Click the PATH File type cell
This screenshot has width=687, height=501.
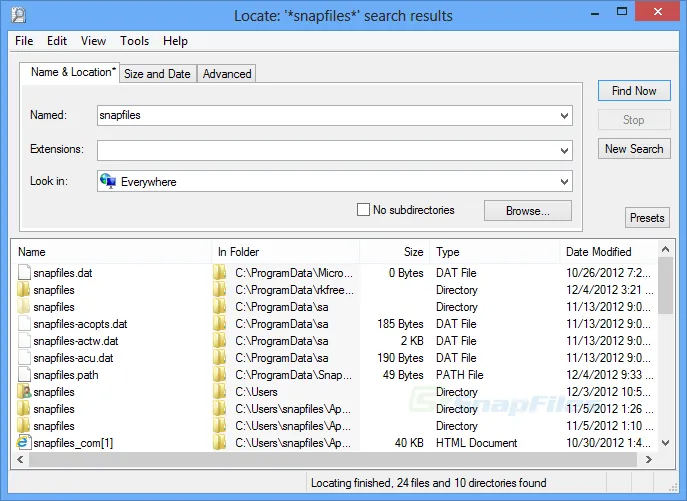click(x=459, y=375)
